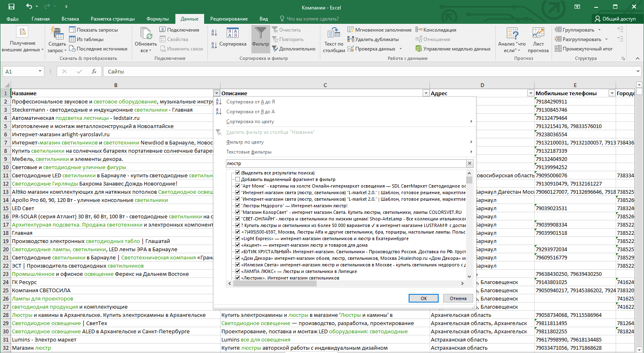Open Получение внешних данных button

coord(23,40)
